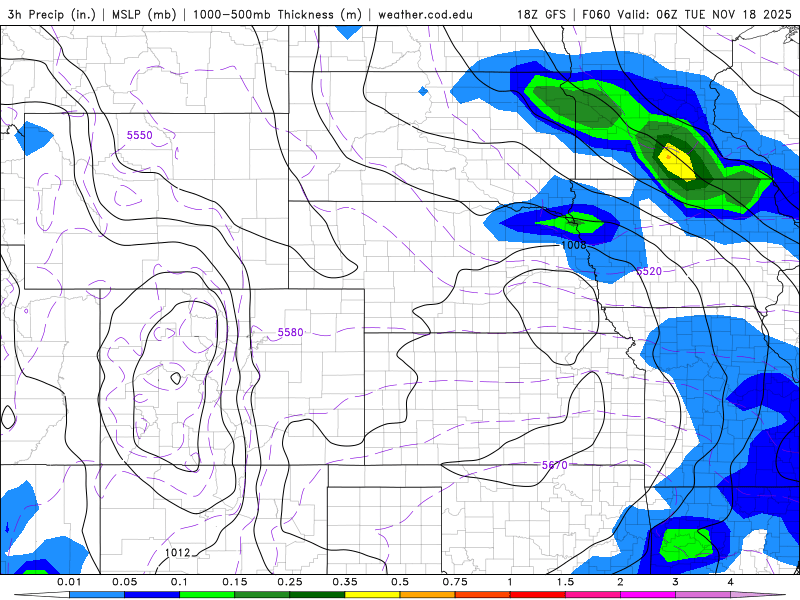800x600 pixels.
Task: Click the 'F060' forecast hour label
Action: [x=596, y=14]
